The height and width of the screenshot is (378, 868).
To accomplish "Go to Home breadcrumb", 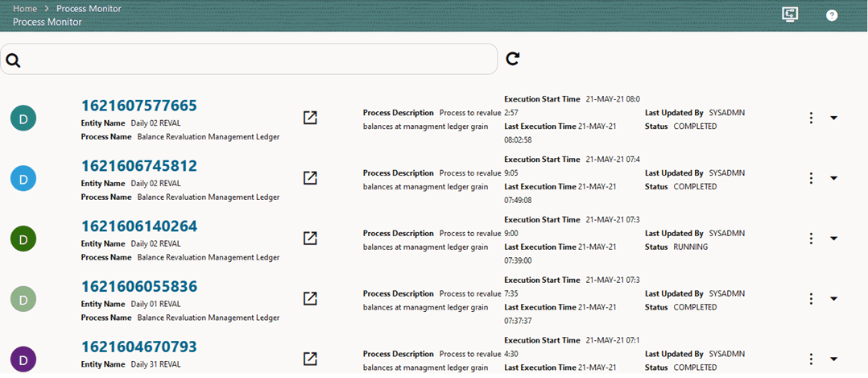I will point(24,9).
